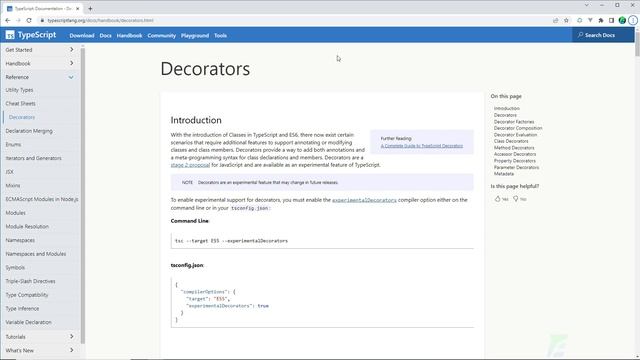Viewport: 640px width, 360px height.
Task: Open a new browser tab with the plus
Action: (x=90, y=8)
